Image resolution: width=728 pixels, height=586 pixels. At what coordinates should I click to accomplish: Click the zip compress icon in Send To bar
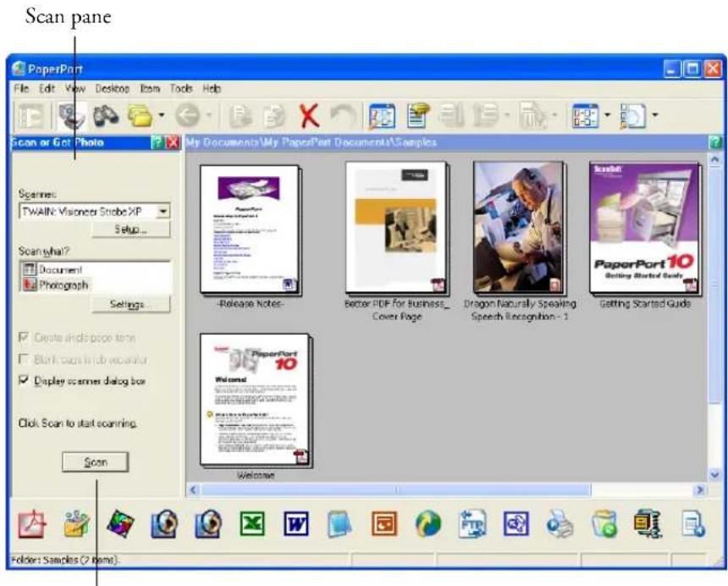[x=648, y=524]
